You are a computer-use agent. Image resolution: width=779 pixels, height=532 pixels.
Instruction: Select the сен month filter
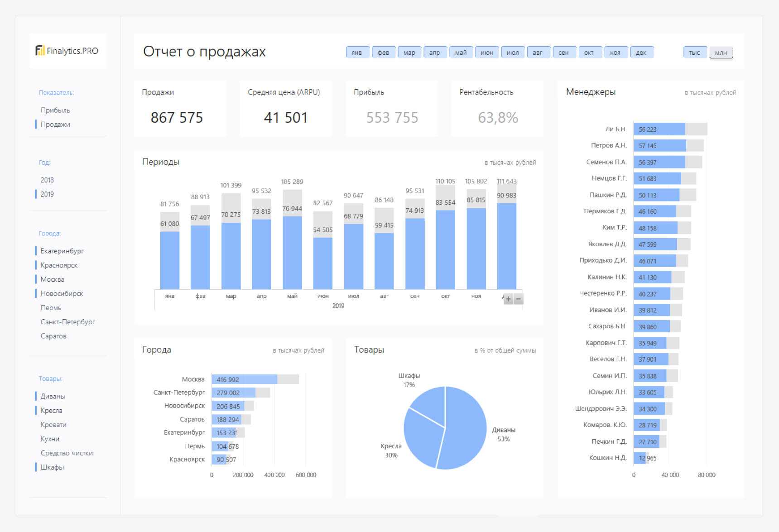563,53
